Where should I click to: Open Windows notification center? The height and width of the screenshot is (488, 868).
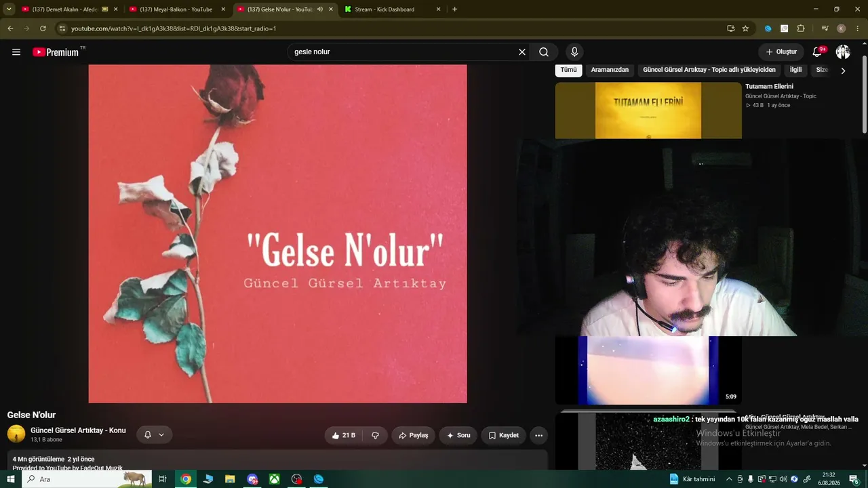[x=855, y=479]
